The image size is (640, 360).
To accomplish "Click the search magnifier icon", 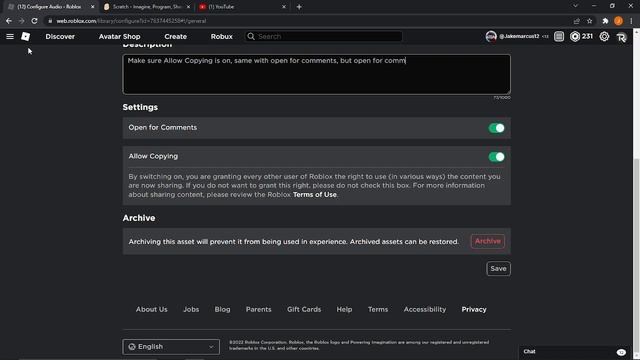I will (251, 36).
